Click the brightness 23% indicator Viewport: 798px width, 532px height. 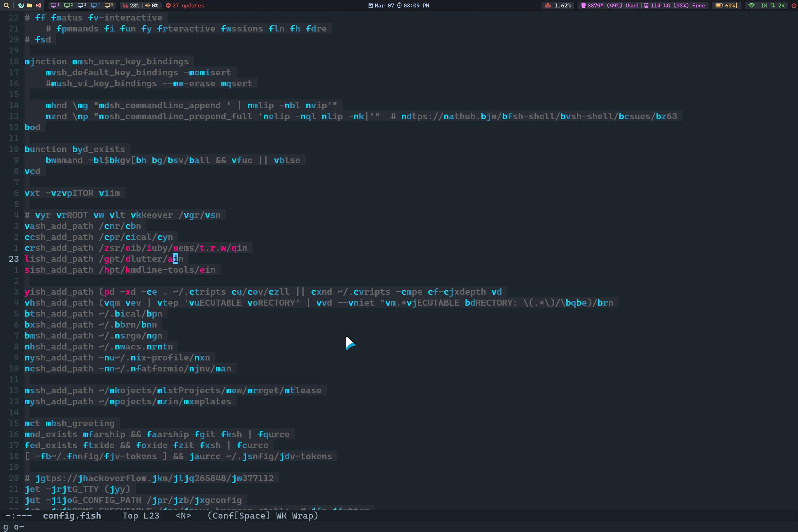(x=131, y=5)
